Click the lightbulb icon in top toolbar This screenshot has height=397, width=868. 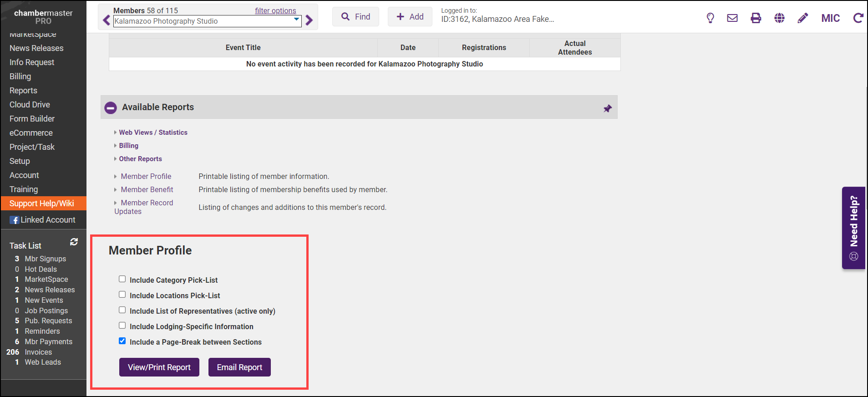click(x=710, y=18)
